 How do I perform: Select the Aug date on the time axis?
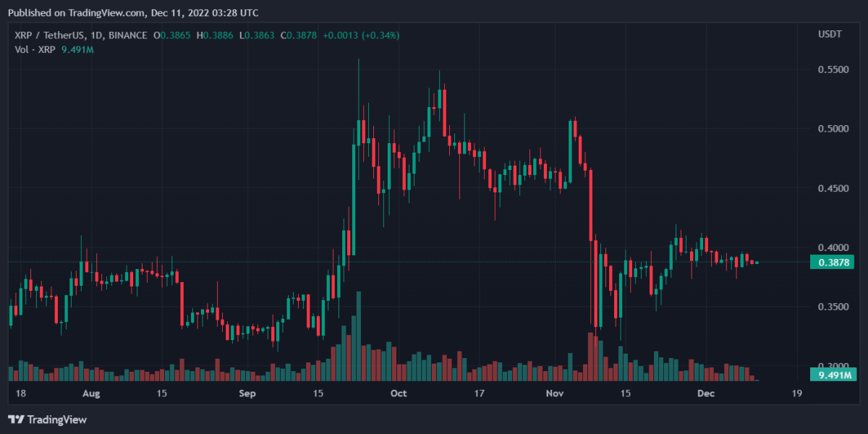click(x=91, y=393)
